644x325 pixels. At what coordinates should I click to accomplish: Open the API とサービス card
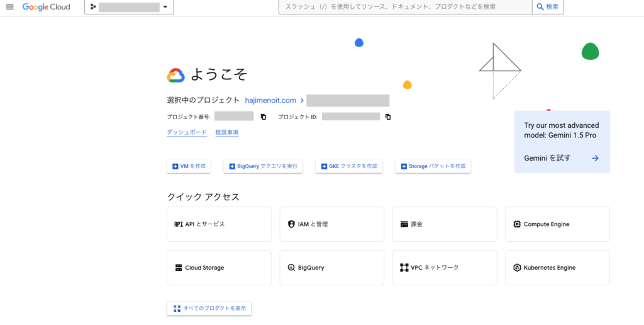tap(219, 224)
